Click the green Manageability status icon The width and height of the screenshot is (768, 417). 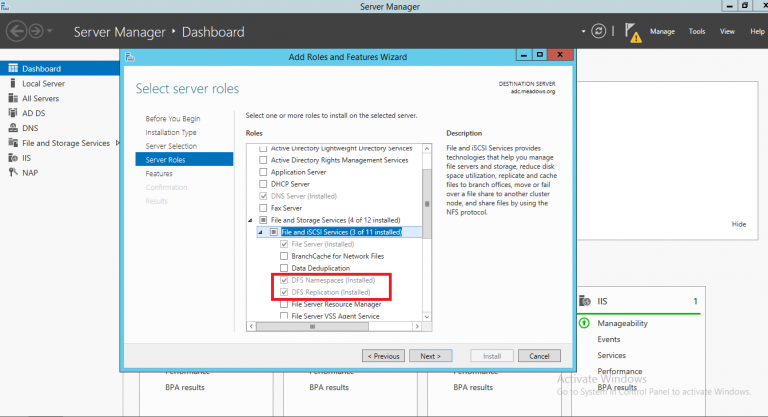click(x=584, y=323)
